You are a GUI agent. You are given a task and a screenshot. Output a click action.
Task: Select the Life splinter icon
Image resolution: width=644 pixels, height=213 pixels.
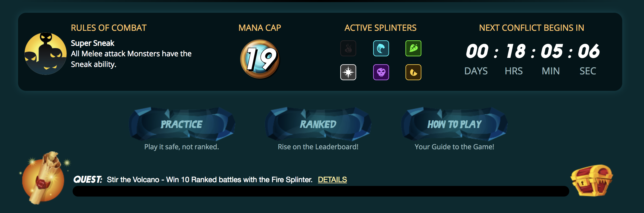point(348,72)
